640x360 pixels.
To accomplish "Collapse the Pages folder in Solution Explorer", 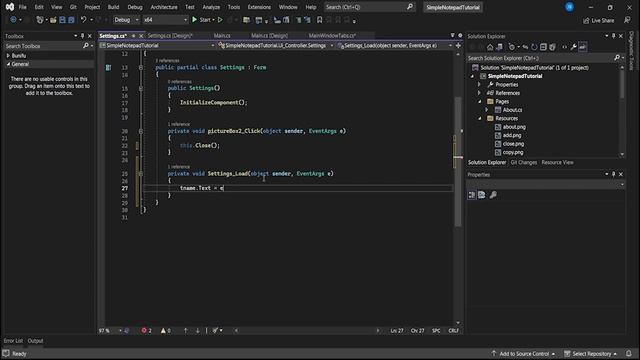I will pyautogui.click(x=480, y=102).
